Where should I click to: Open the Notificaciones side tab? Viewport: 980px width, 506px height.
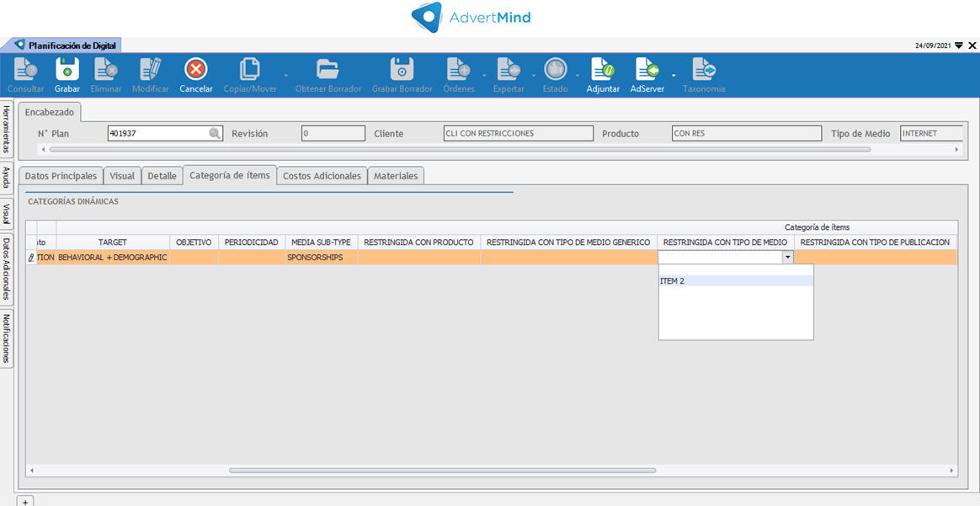coord(6,338)
